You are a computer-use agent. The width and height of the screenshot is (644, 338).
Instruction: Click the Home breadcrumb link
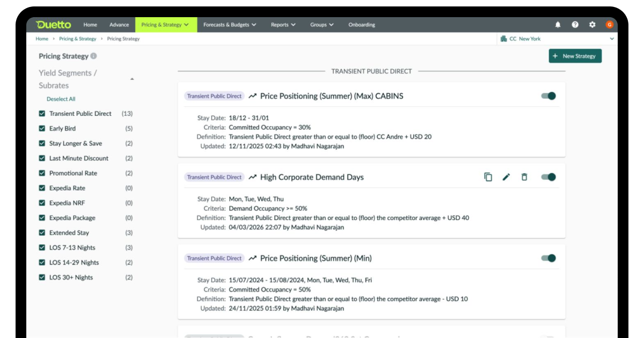pyautogui.click(x=42, y=39)
